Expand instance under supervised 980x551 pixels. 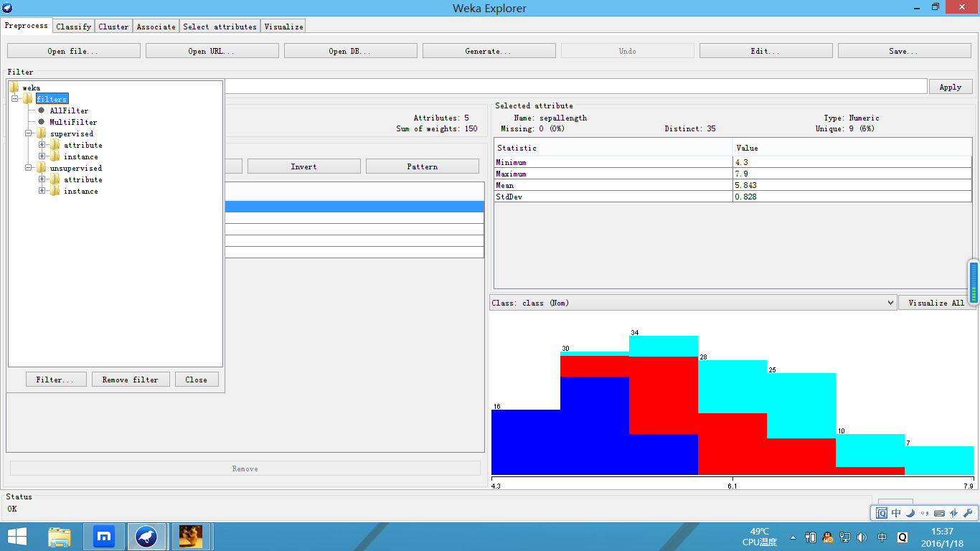click(42, 156)
